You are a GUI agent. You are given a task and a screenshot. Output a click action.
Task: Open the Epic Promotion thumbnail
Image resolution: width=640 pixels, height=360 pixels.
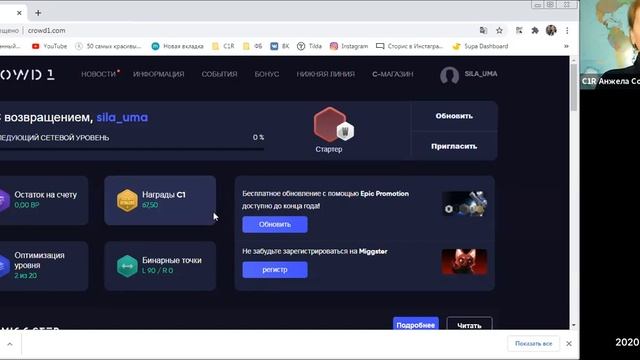(x=464, y=204)
